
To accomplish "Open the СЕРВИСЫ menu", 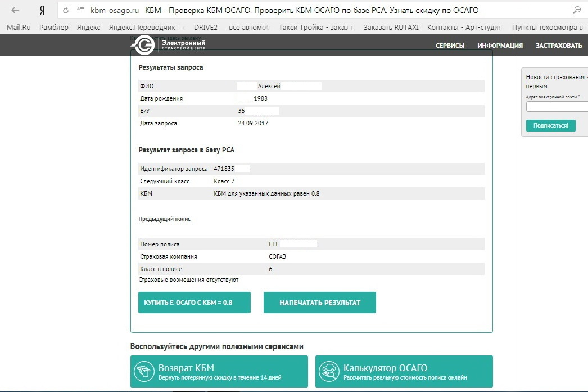I will (450, 46).
